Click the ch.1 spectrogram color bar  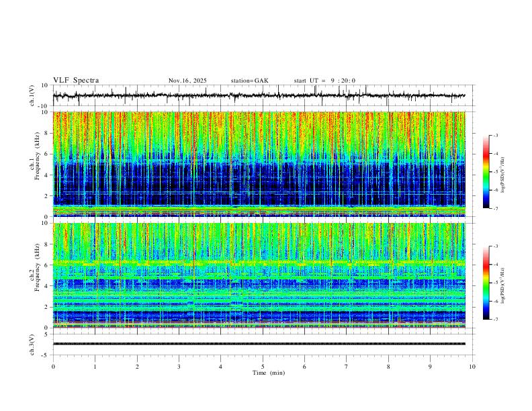point(486,172)
